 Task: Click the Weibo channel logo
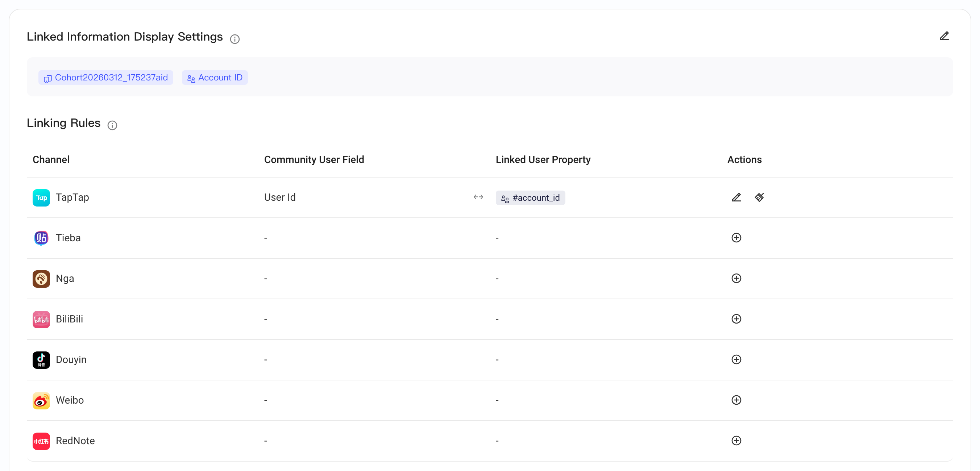tap(41, 401)
